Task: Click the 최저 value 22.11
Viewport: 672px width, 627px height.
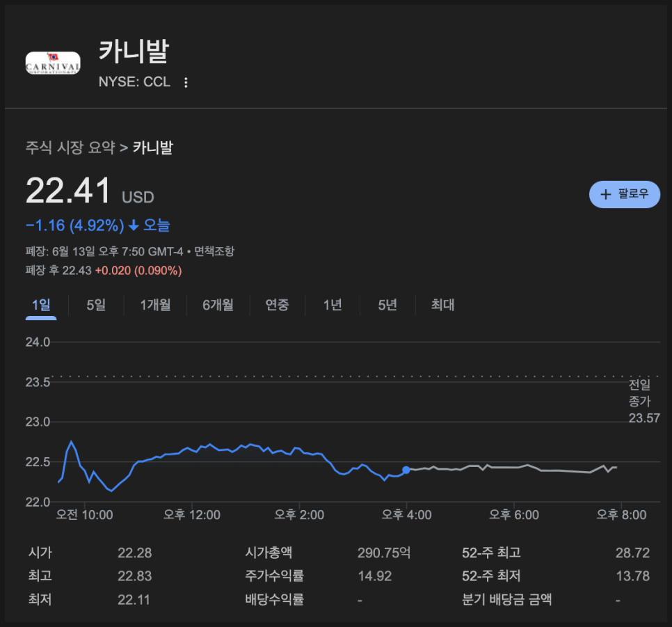Action: (134, 600)
